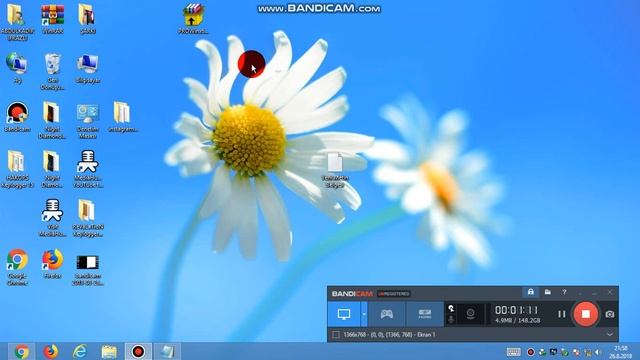The width and height of the screenshot is (640, 360).
Task: Open the dropdown arrow beside screen recording mode
Action: [x=364, y=314]
